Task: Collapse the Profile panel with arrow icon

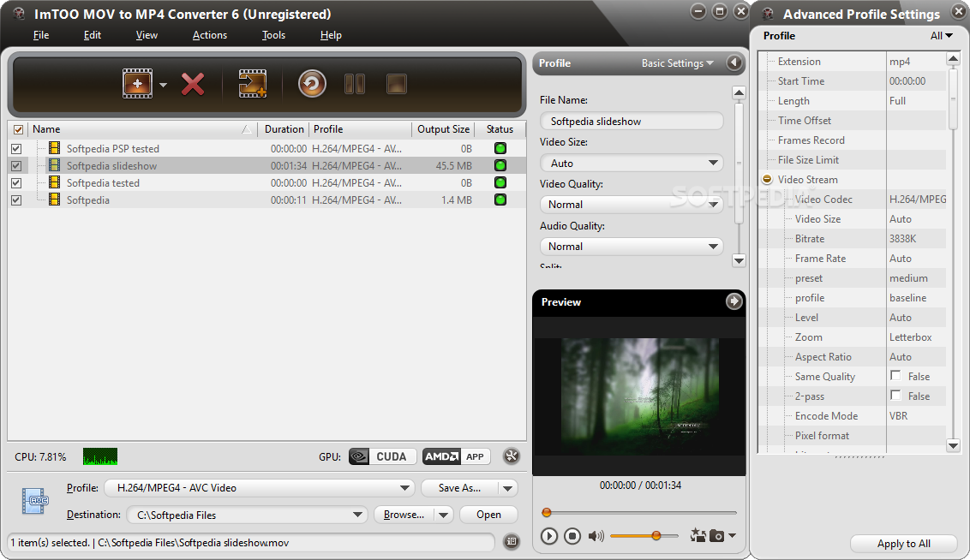Action: [x=733, y=63]
